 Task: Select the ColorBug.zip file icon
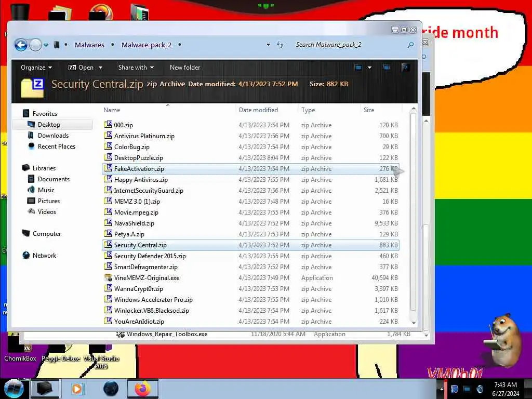coord(108,146)
